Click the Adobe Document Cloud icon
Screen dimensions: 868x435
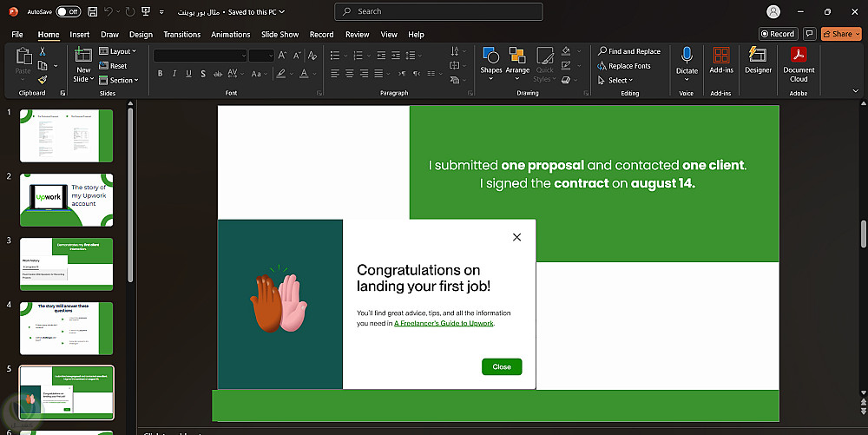pyautogui.click(x=799, y=55)
